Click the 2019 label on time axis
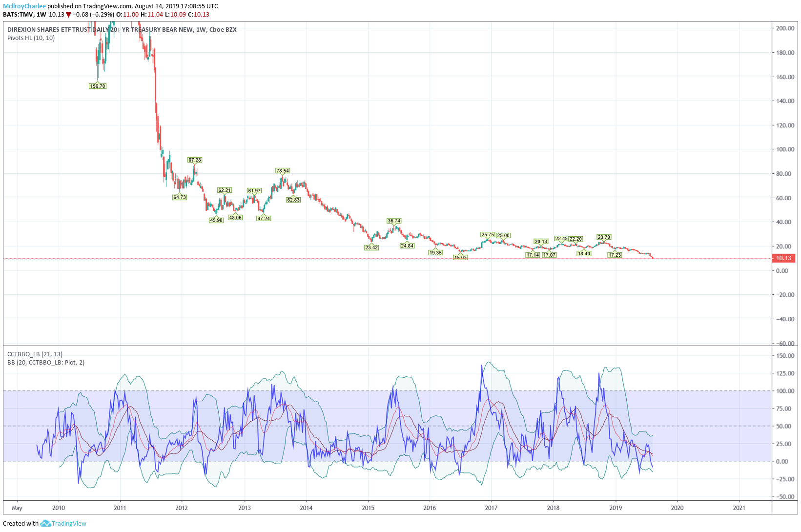The image size is (801, 532). [x=616, y=508]
